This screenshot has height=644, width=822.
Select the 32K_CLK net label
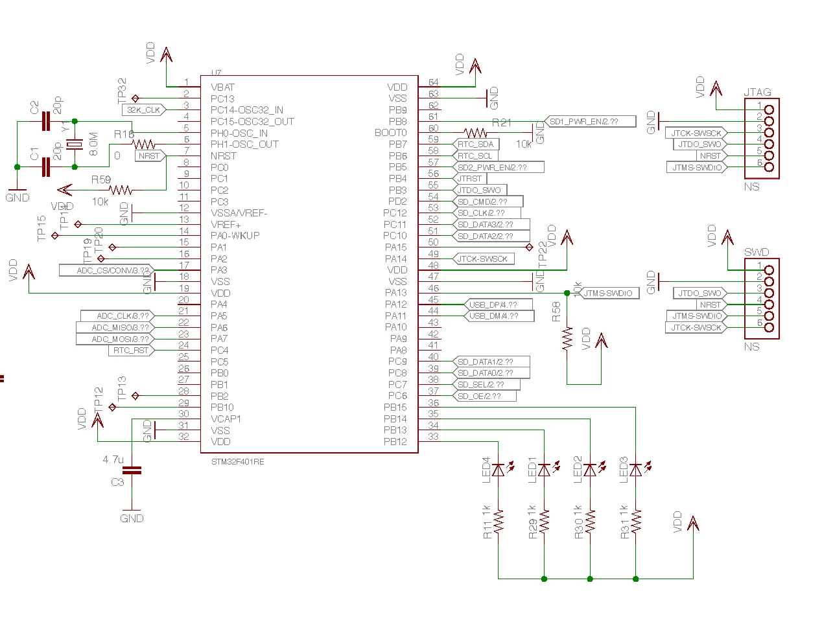pyautogui.click(x=144, y=110)
